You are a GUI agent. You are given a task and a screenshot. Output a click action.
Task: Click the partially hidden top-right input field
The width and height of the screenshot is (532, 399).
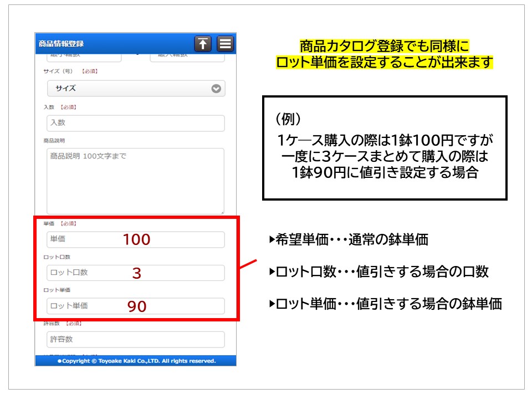187,56
